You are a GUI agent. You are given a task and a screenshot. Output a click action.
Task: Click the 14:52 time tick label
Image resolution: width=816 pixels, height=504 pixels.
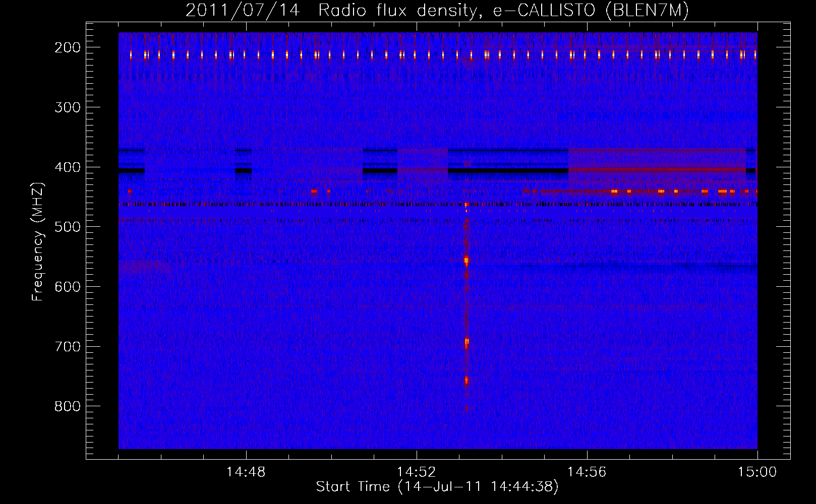tap(417, 472)
